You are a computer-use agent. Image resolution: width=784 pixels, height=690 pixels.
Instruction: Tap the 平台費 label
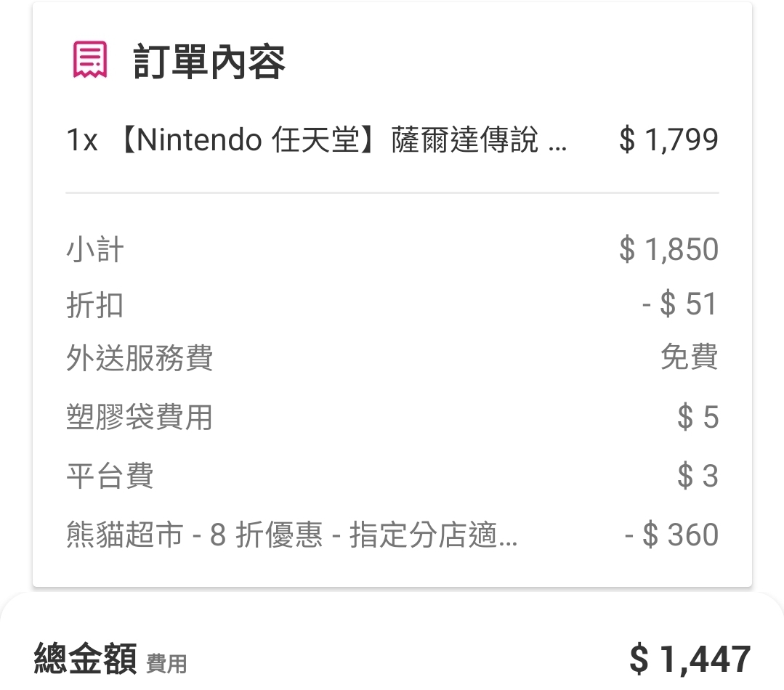[110, 476]
